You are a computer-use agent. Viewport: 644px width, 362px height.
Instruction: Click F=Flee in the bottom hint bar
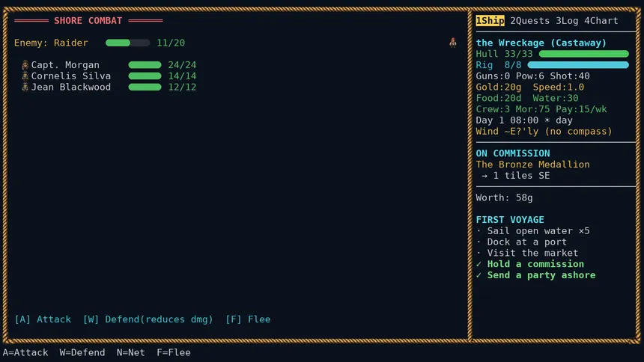173,352
